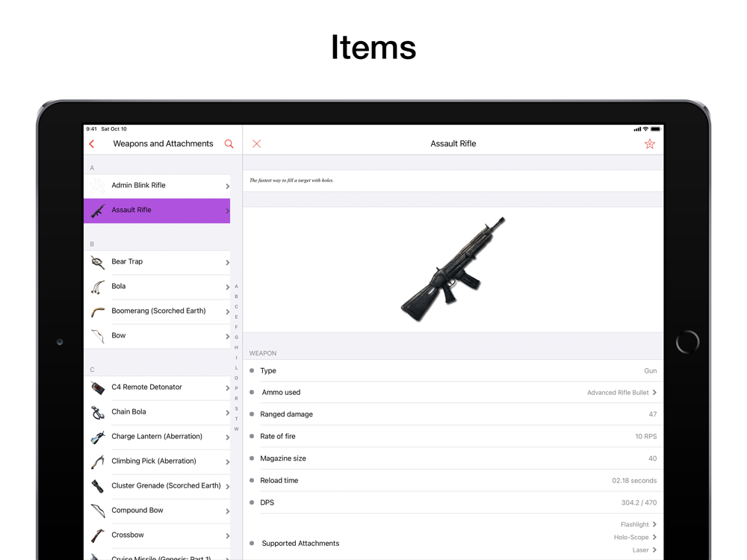Select Bola in the list
747x560 pixels.
point(157,287)
